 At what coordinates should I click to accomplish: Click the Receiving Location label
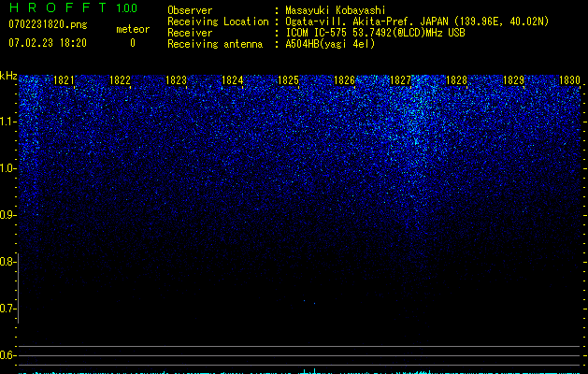218,22
